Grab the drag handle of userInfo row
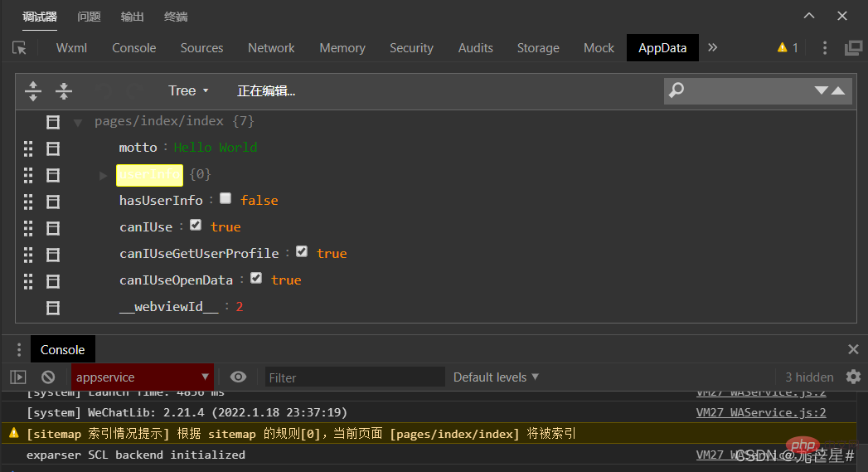 tap(28, 175)
